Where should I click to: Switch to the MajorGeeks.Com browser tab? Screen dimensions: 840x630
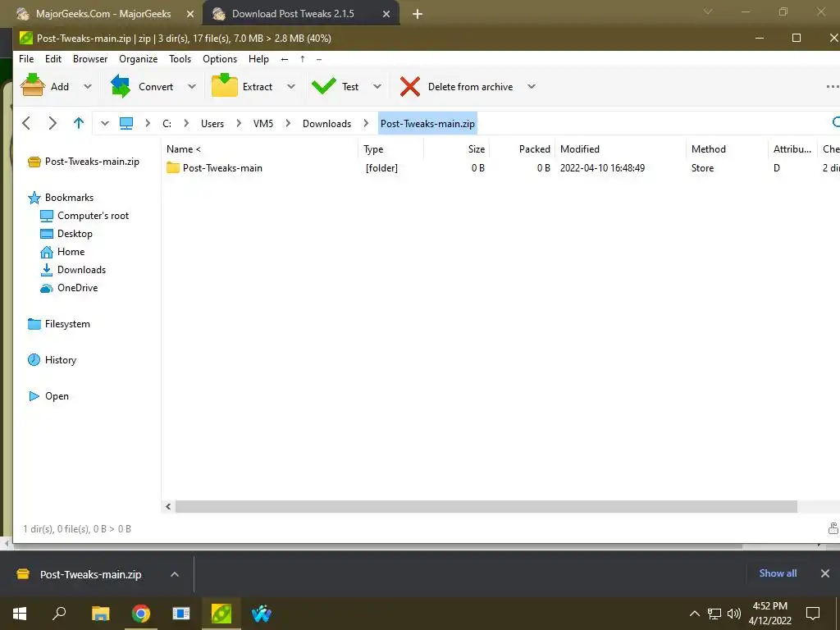tap(103, 14)
